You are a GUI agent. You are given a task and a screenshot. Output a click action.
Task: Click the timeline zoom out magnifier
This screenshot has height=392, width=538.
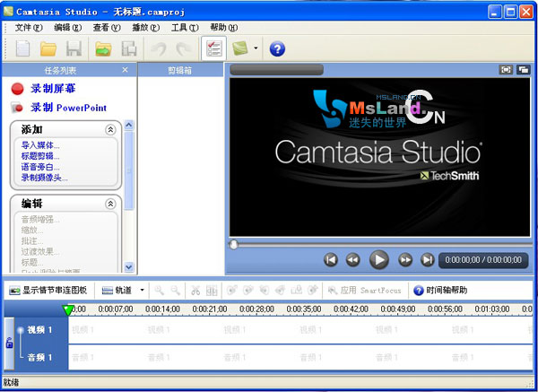[176, 291]
